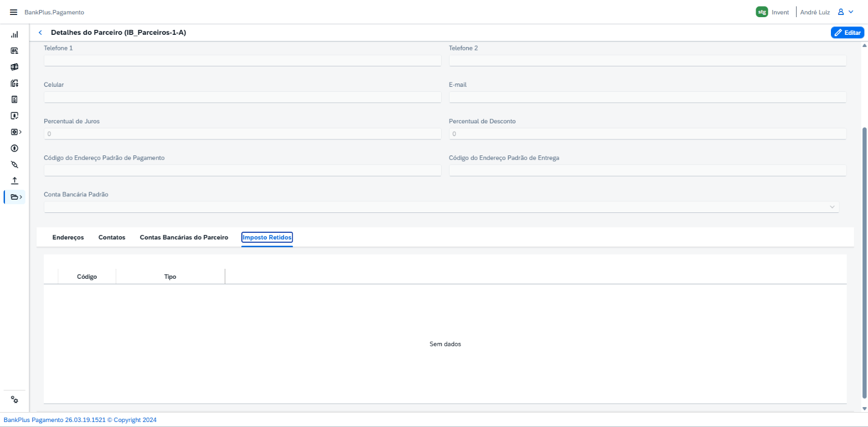Image resolution: width=868 pixels, height=427 pixels.
Task: Click the Tipo column header
Action: tap(170, 277)
